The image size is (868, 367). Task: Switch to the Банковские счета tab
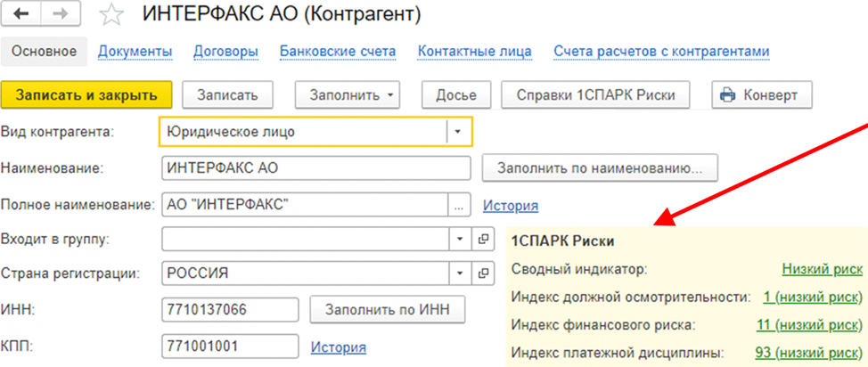(338, 52)
